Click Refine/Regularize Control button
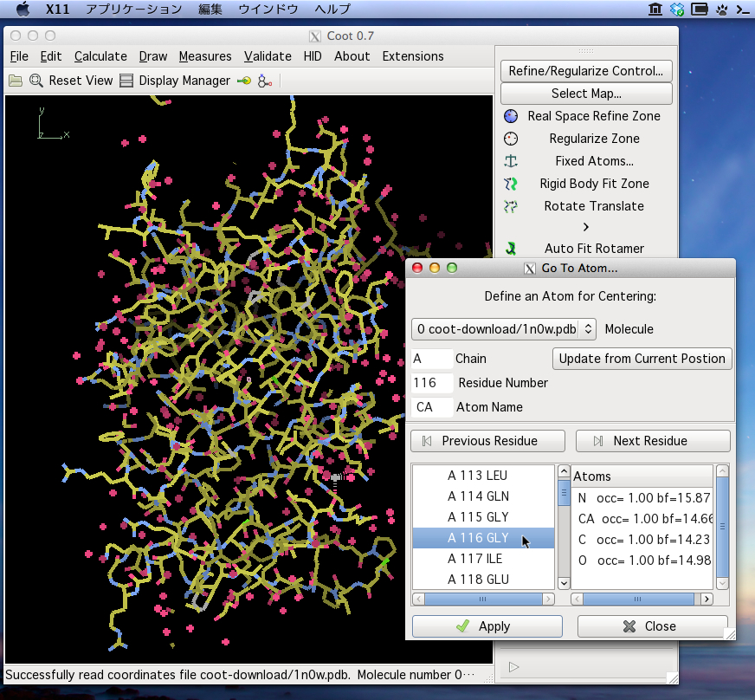 tap(586, 71)
